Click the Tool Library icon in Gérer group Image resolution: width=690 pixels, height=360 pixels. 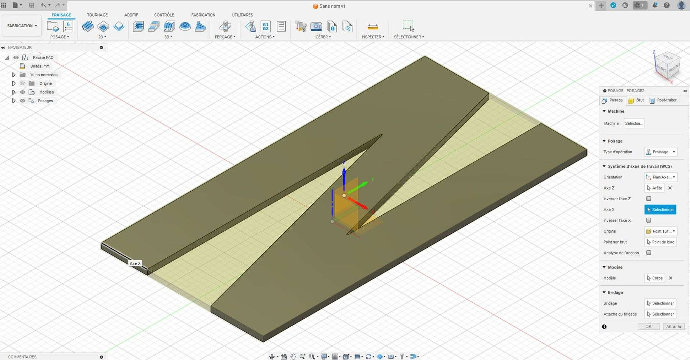click(301, 27)
